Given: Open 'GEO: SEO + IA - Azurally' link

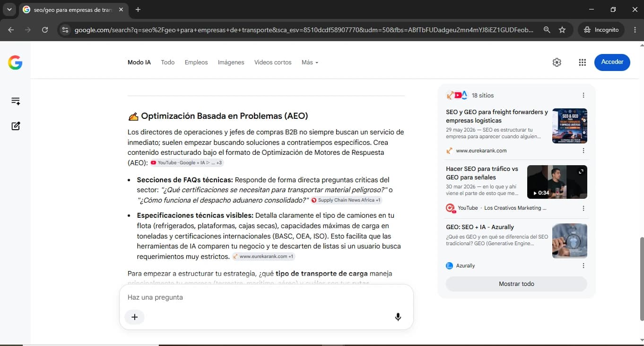Looking at the screenshot, I should [480, 227].
